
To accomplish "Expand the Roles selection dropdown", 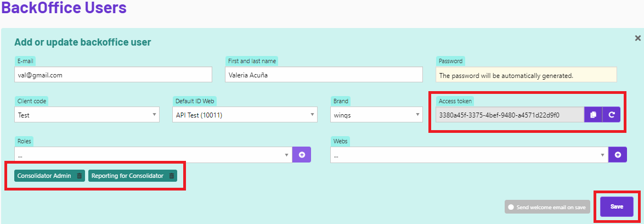I will click(x=153, y=154).
